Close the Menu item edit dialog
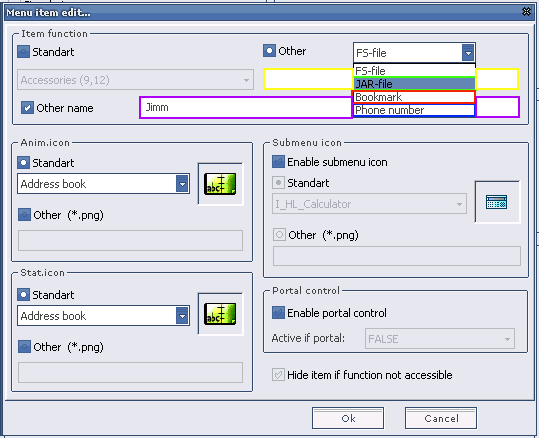 coord(526,12)
